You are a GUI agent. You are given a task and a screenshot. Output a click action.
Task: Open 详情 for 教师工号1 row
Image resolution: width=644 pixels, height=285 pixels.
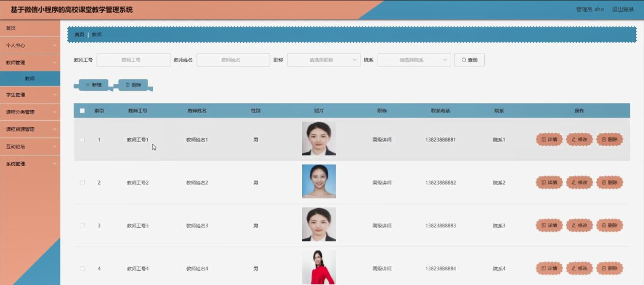click(x=549, y=139)
